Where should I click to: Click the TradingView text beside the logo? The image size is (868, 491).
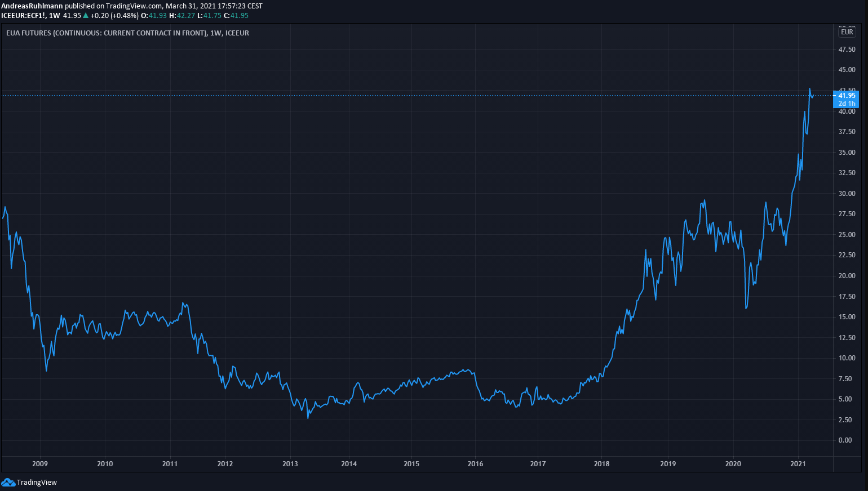click(37, 483)
